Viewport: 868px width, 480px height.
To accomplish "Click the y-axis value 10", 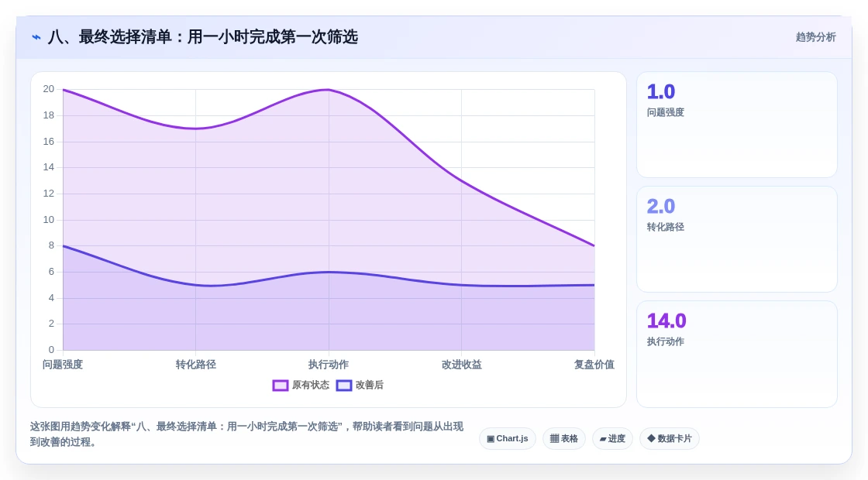I will (x=49, y=220).
